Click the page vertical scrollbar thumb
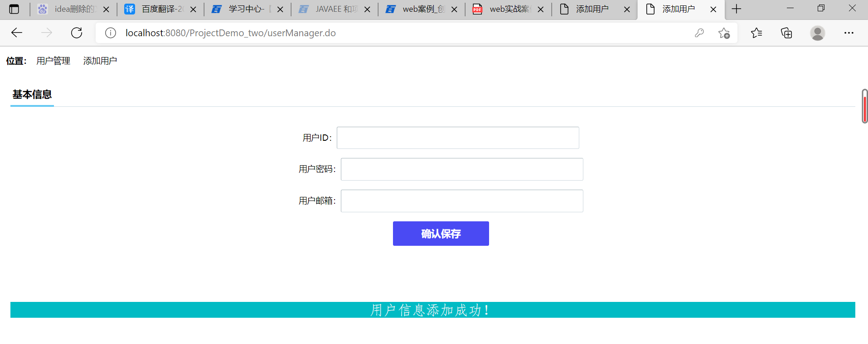This screenshot has width=868, height=344. [x=865, y=106]
